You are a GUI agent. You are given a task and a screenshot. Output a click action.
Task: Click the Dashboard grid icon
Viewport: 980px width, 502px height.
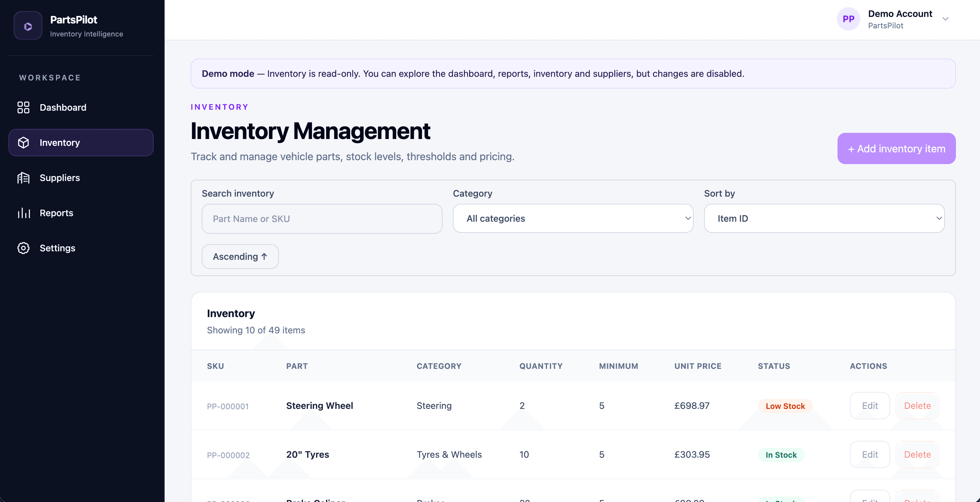click(23, 107)
